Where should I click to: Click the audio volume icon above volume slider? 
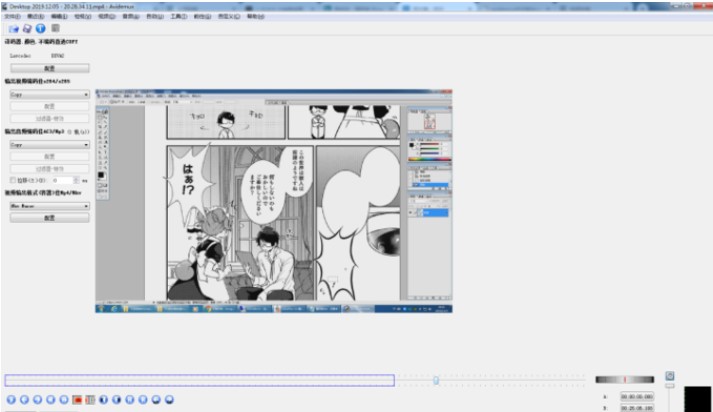(x=670, y=376)
